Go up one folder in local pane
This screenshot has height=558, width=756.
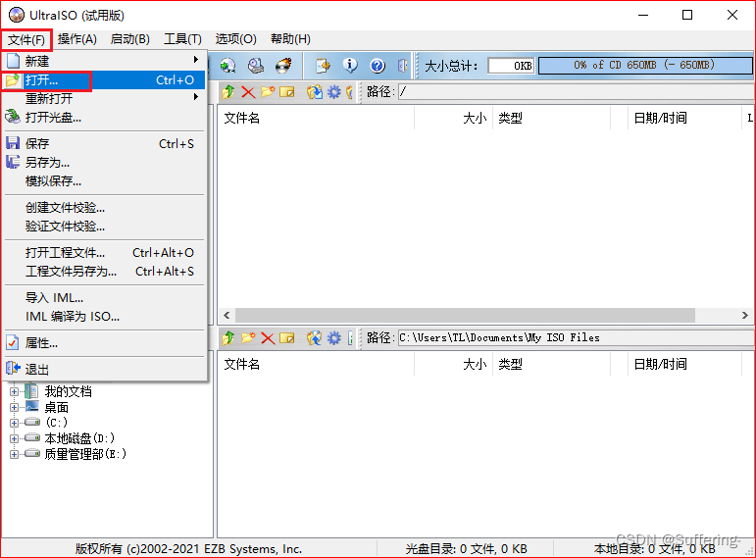228,338
